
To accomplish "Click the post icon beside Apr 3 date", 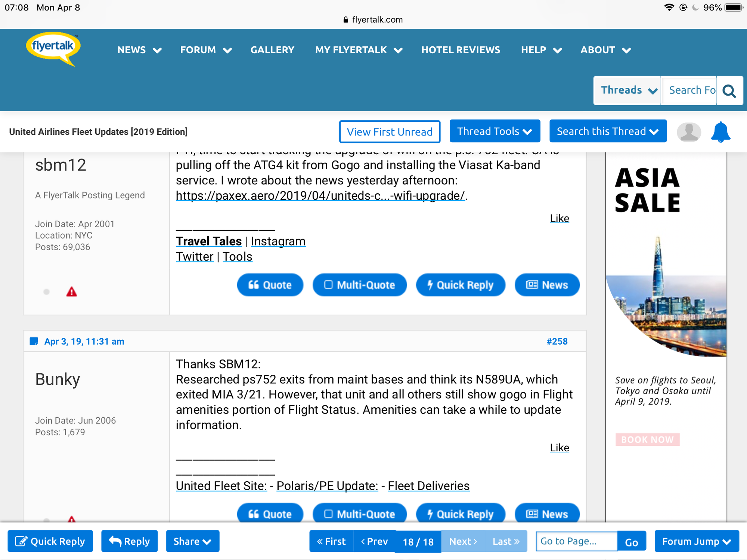I will click(34, 341).
